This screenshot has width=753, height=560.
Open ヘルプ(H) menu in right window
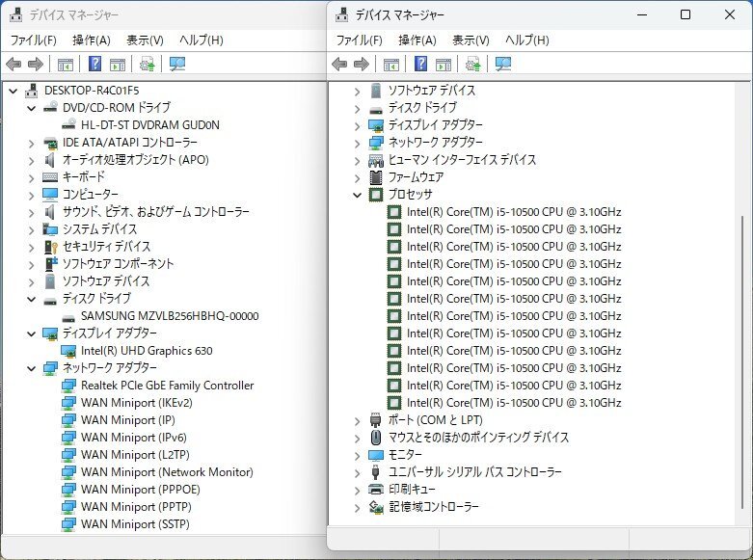pos(526,40)
